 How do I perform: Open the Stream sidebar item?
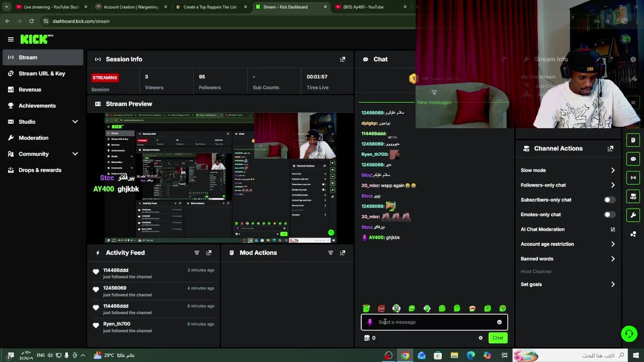click(43, 57)
